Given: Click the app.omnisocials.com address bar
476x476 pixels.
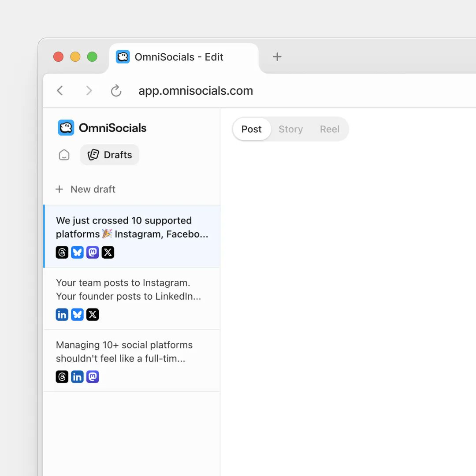Looking at the screenshot, I should point(196,91).
